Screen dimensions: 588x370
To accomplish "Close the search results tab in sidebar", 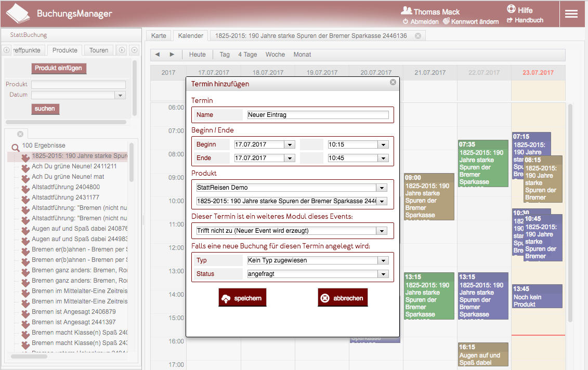I will (x=20, y=134).
